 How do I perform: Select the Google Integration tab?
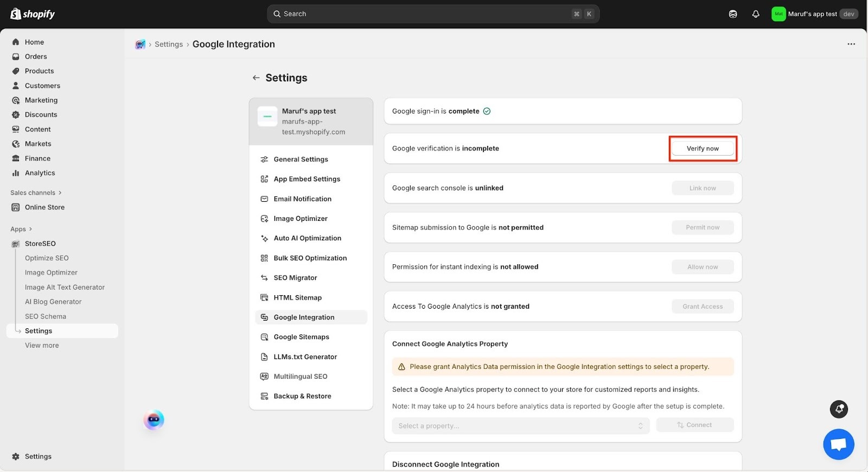[311, 317]
